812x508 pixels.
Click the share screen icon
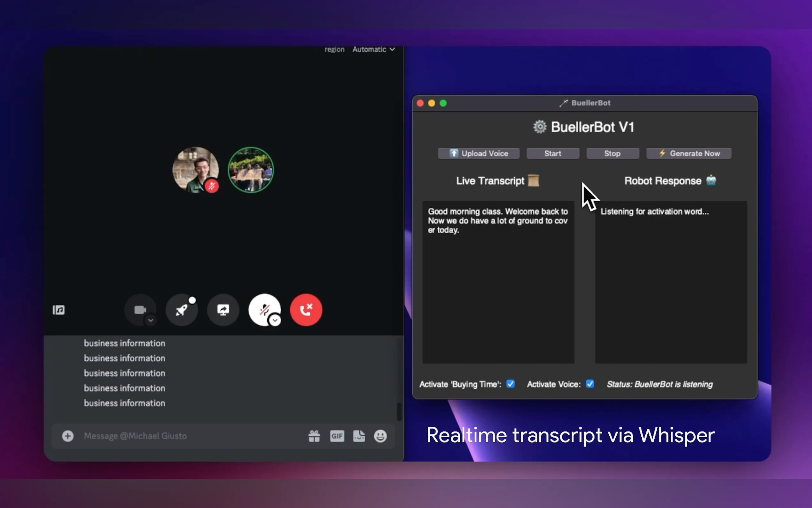pyautogui.click(x=223, y=309)
